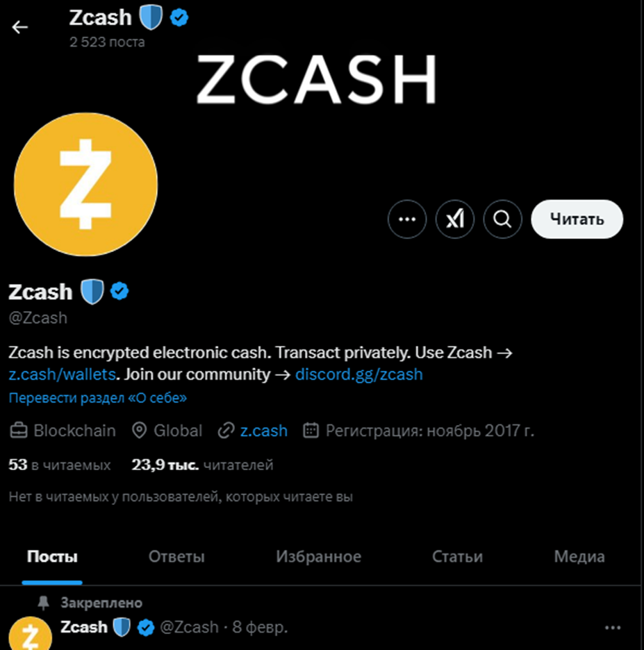Switch to the Избранное tab
Screen dimensions: 644x650
click(318, 556)
